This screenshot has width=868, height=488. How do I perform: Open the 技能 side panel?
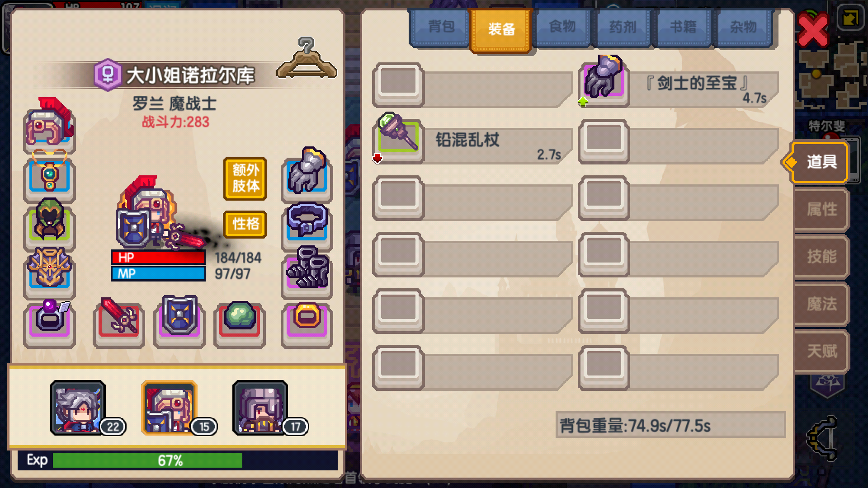tap(821, 257)
